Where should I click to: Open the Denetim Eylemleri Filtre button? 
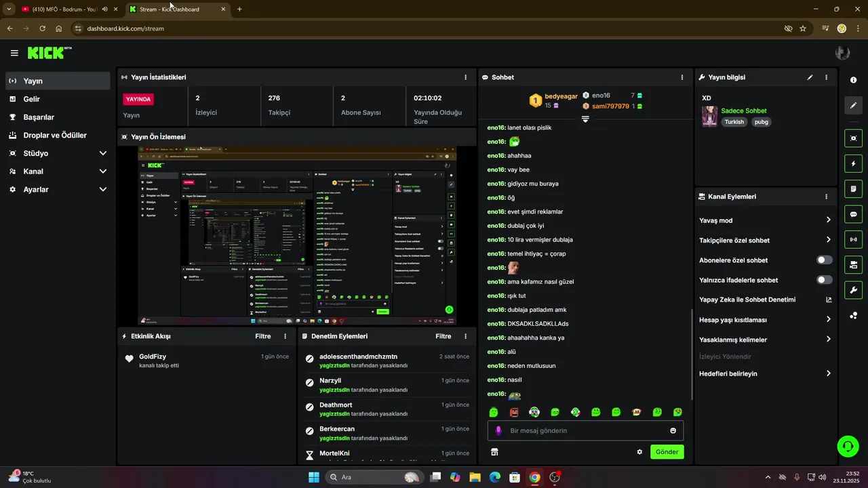[x=443, y=336]
